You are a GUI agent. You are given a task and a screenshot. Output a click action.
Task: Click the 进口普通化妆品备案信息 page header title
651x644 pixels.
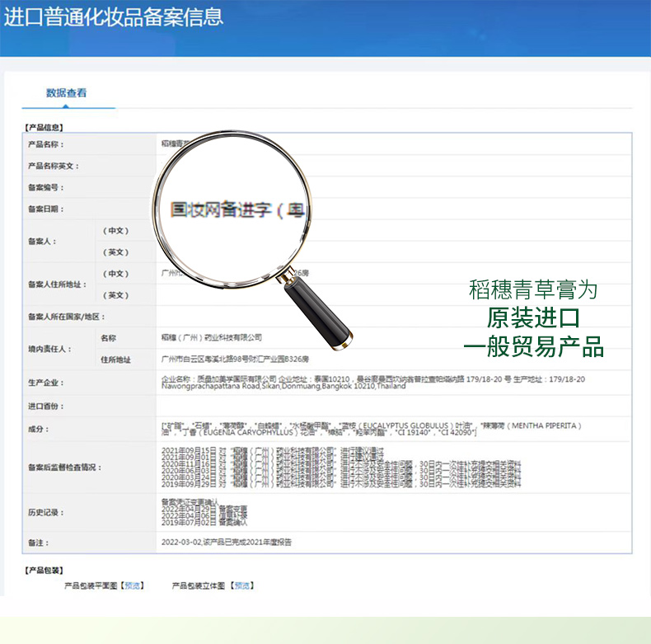(114, 17)
